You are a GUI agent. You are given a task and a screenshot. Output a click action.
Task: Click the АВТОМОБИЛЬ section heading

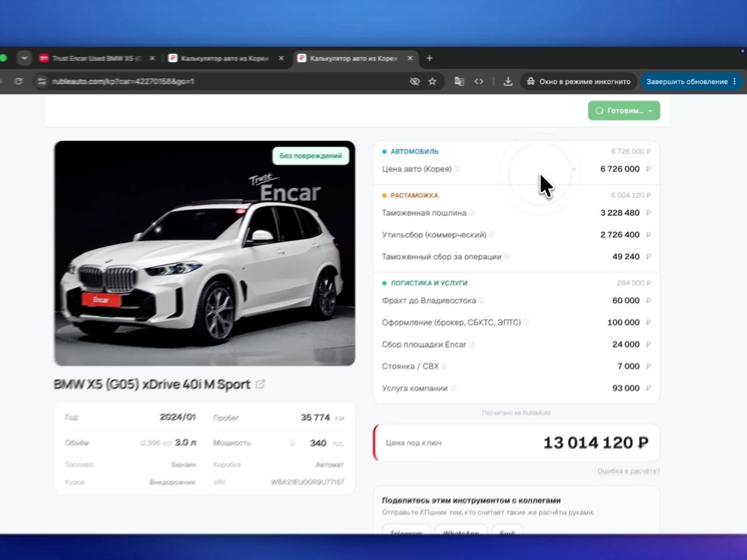tap(414, 151)
